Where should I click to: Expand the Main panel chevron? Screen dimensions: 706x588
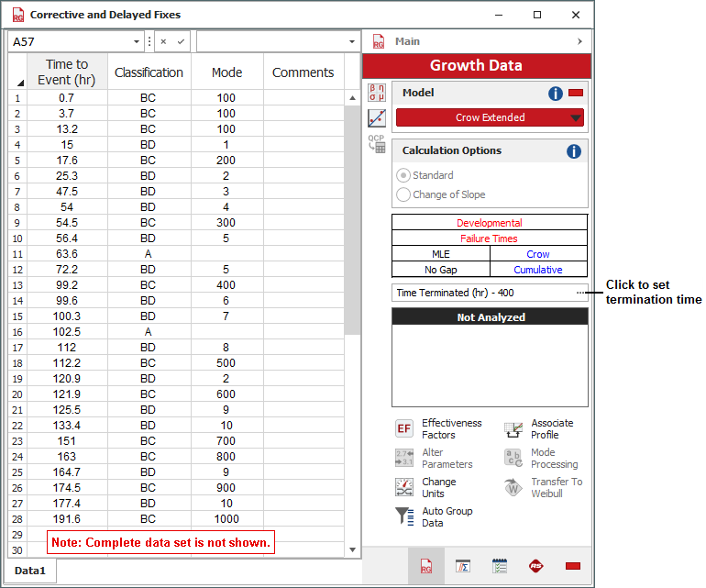click(579, 41)
